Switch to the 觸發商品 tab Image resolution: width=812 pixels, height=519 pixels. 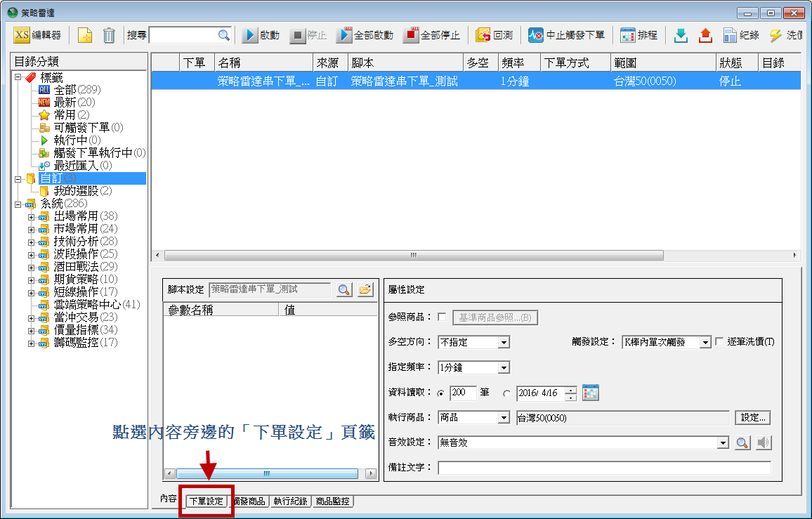(249, 501)
